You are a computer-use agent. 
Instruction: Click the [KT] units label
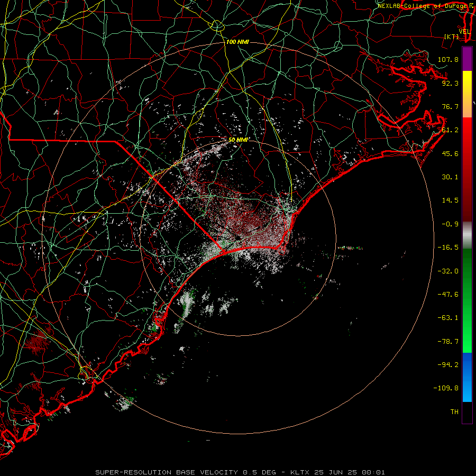pyautogui.click(x=452, y=36)
